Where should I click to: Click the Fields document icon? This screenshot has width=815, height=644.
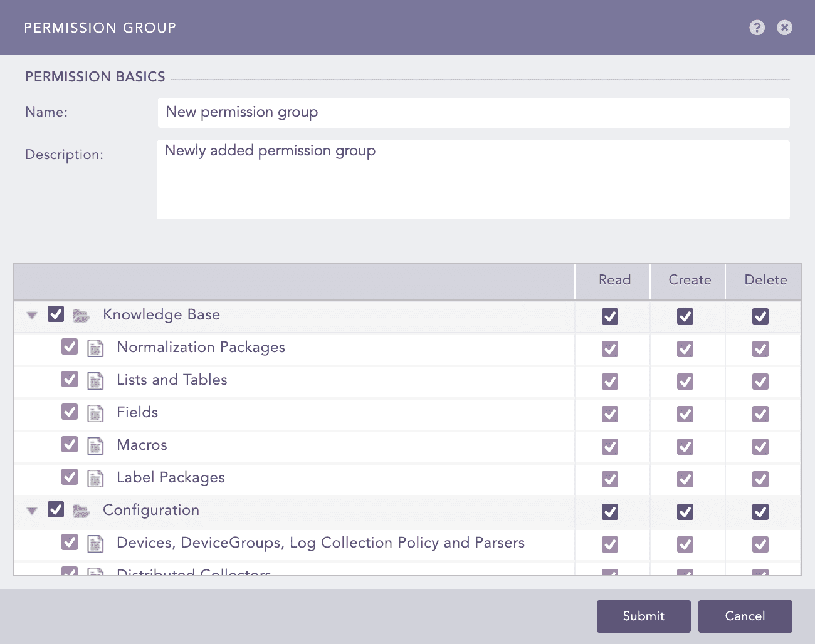pyautogui.click(x=95, y=413)
